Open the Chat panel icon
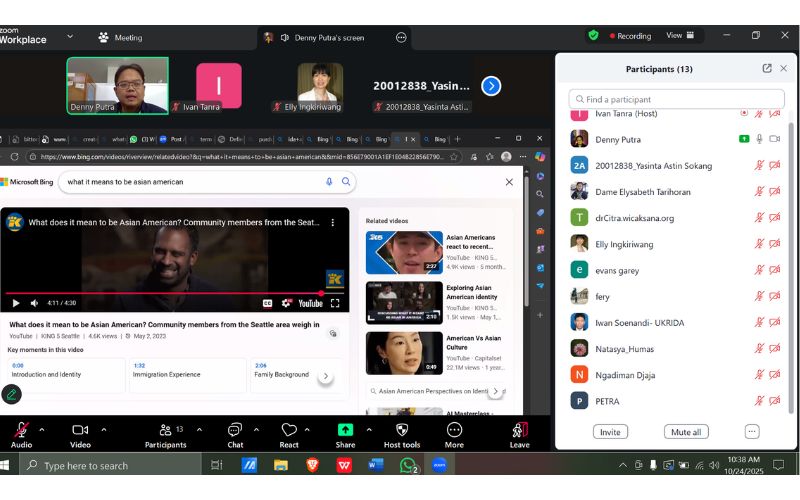This screenshot has width=800, height=500. click(235, 430)
